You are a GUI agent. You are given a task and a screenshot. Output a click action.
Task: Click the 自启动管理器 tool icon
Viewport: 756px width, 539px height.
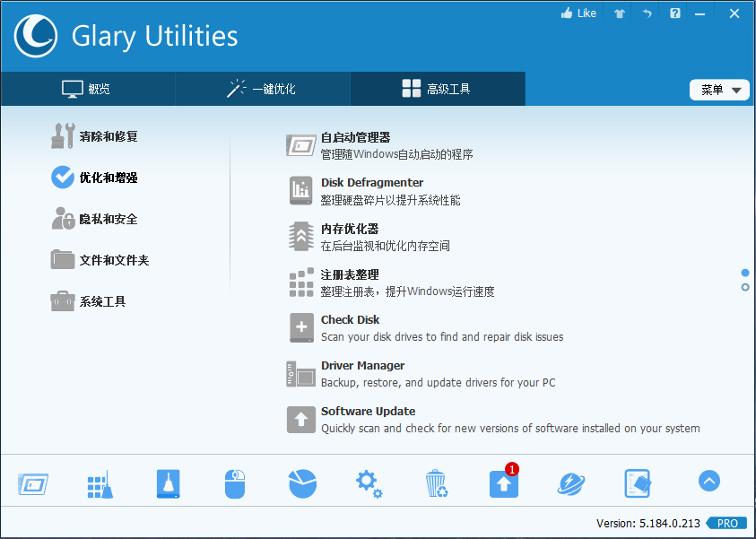pyautogui.click(x=301, y=145)
